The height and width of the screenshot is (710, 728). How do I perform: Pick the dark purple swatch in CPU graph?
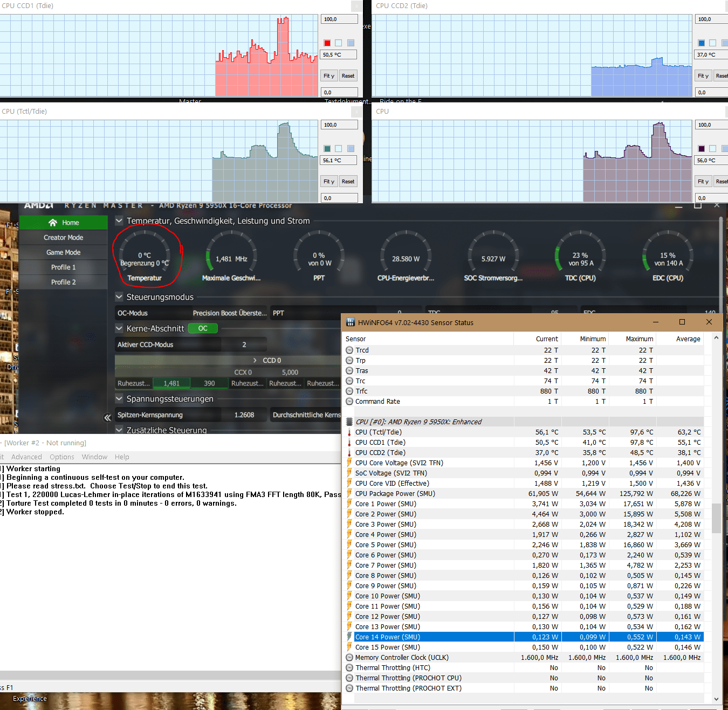pyautogui.click(x=702, y=149)
